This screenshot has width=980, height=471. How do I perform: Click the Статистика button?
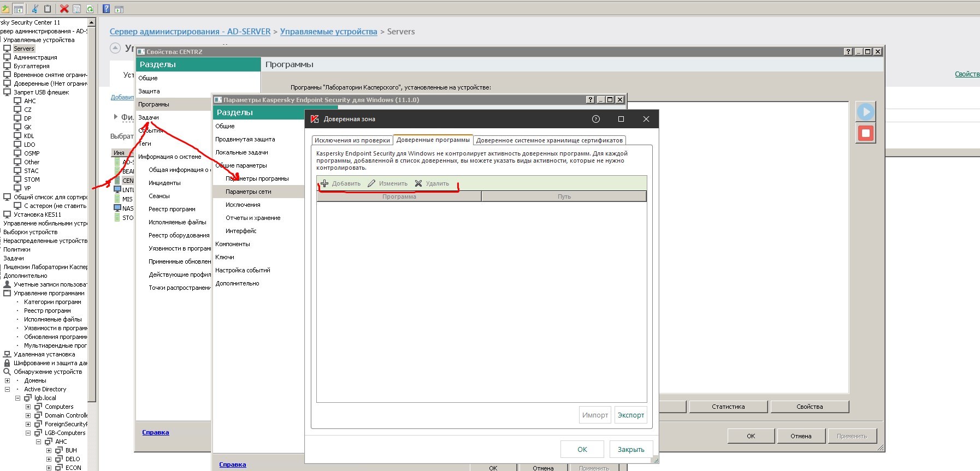click(x=728, y=407)
